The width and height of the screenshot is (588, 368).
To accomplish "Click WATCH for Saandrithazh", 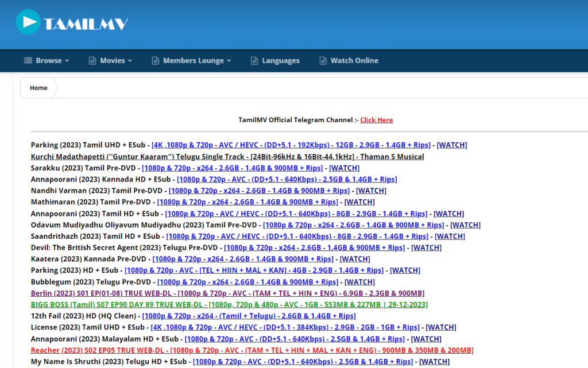I will (x=450, y=236).
